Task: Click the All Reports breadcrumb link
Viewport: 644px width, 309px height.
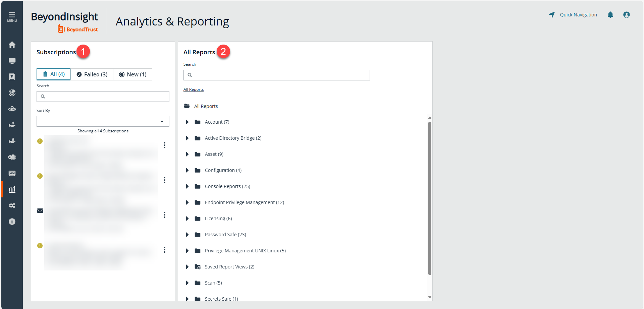Action: pyautogui.click(x=194, y=89)
